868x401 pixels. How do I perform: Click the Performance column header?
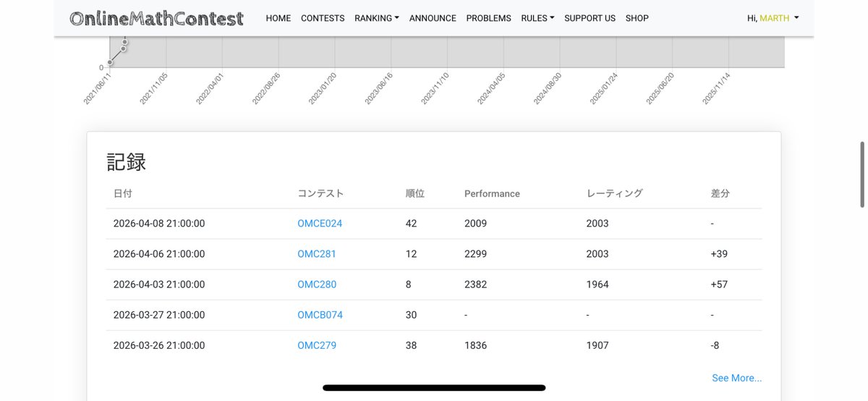pyautogui.click(x=492, y=193)
